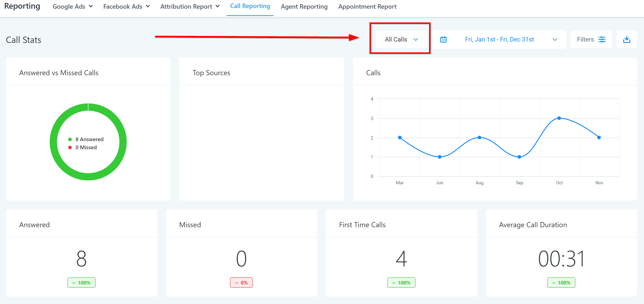
Task: Click the 100% badge under First Time Calls
Action: point(401,283)
